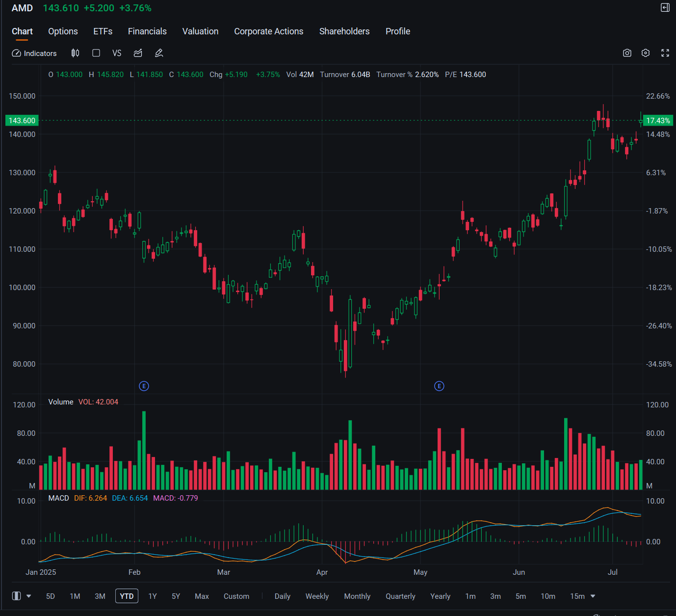Image resolution: width=676 pixels, height=616 pixels.
Task: Select the YTD time range
Action: tap(127, 596)
